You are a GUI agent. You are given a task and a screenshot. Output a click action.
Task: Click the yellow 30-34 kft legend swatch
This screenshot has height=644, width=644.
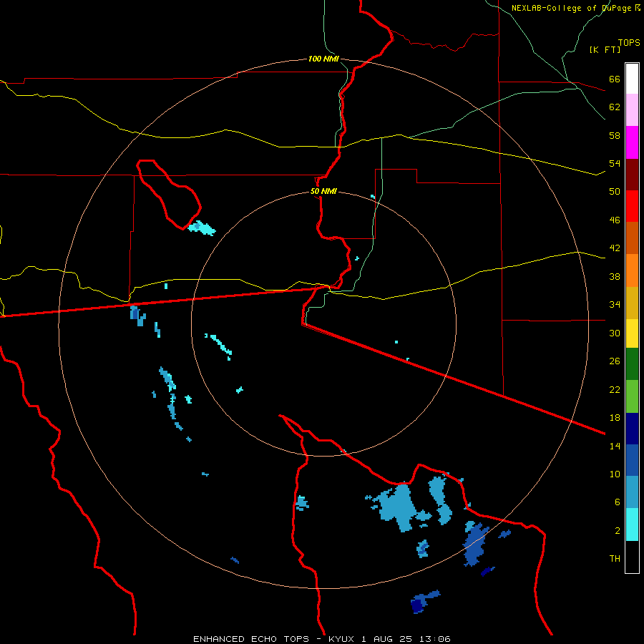tap(632, 333)
